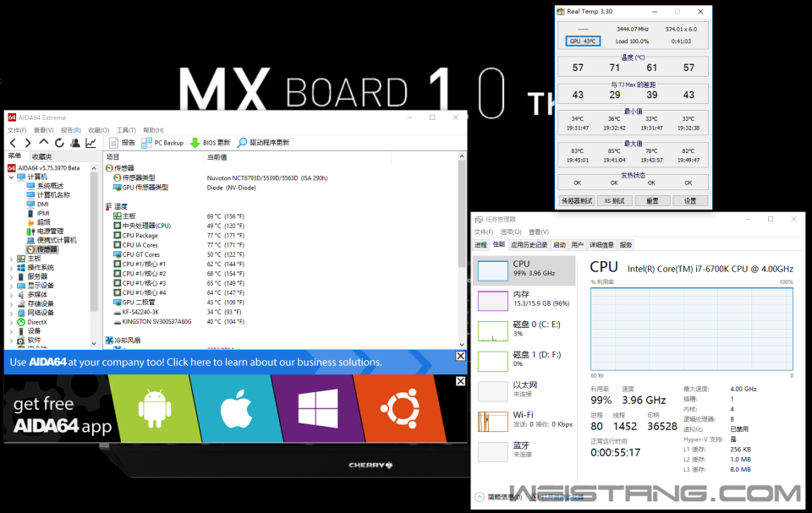812x513 pixels.
Task: Click 设置 button in Real Temp
Action: [x=690, y=201]
